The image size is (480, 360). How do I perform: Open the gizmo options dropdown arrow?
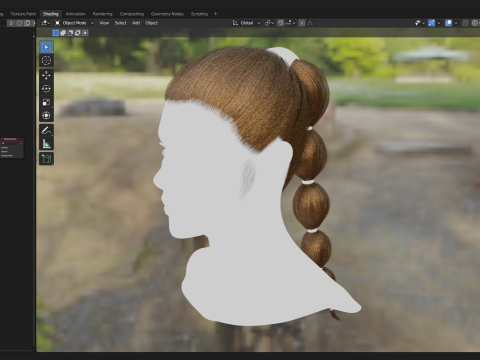[439, 23]
